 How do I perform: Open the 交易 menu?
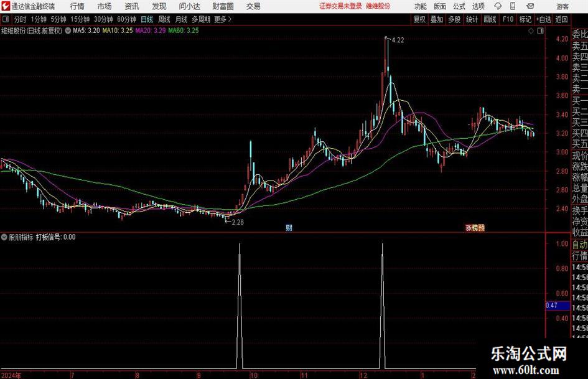coord(253,6)
